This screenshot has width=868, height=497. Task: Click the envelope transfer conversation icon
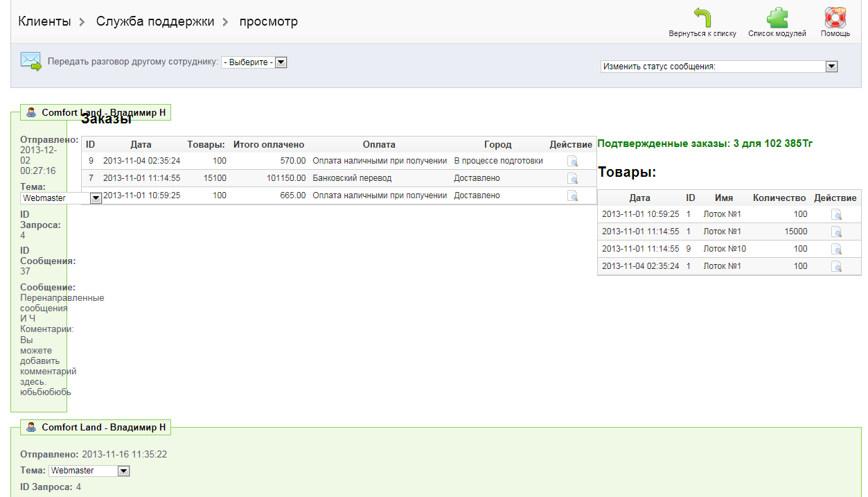click(x=30, y=61)
